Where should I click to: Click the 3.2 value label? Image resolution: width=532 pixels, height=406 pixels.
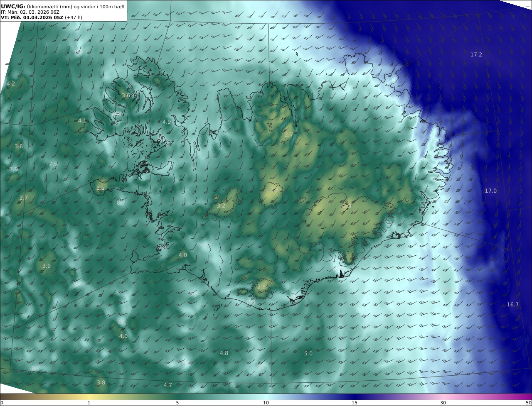(221, 205)
